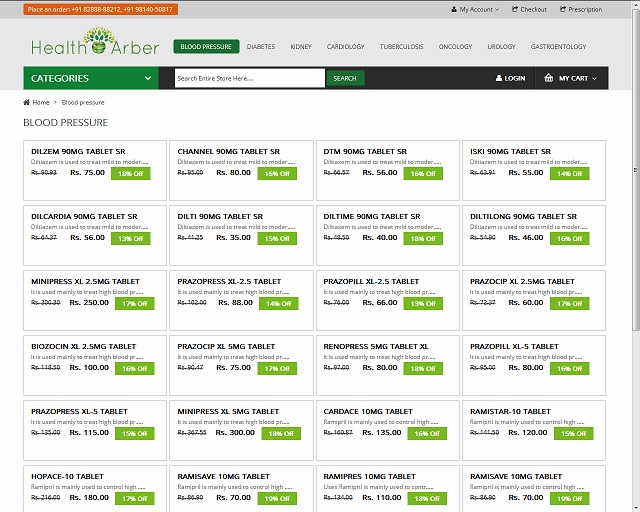Click the Health Arber logo
The height and width of the screenshot is (512, 640).
click(95, 42)
